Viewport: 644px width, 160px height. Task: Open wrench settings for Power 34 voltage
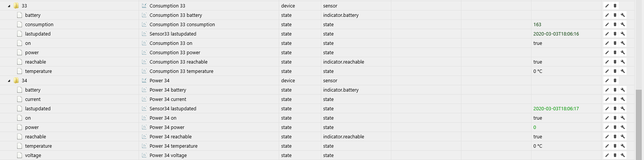coord(623,155)
